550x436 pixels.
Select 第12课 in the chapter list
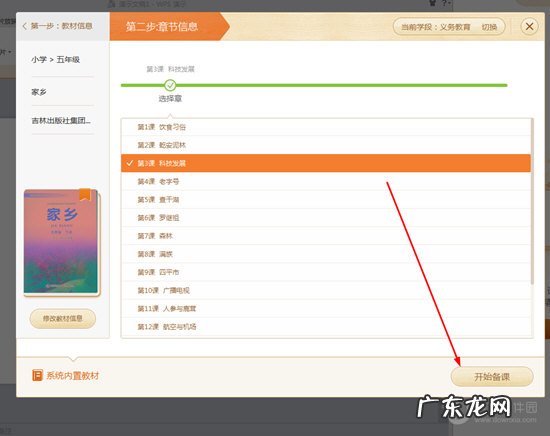pos(326,327)
